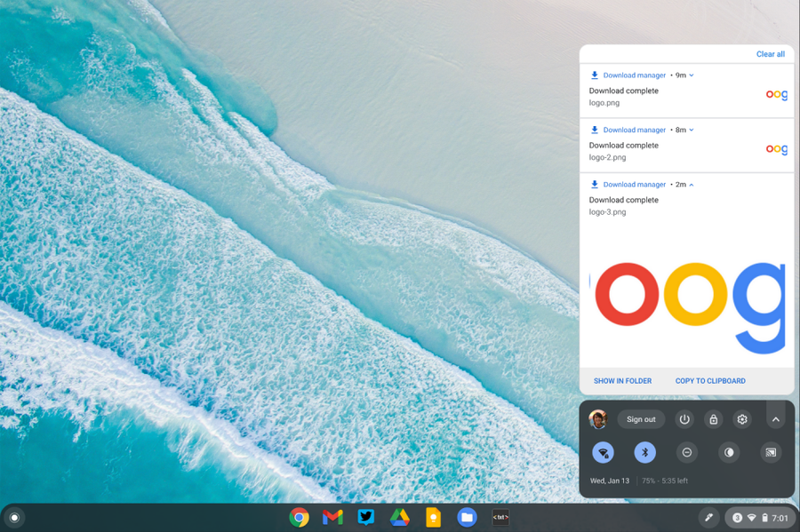
Task: Open Gmail from the shelf
Action: (332, 518)
